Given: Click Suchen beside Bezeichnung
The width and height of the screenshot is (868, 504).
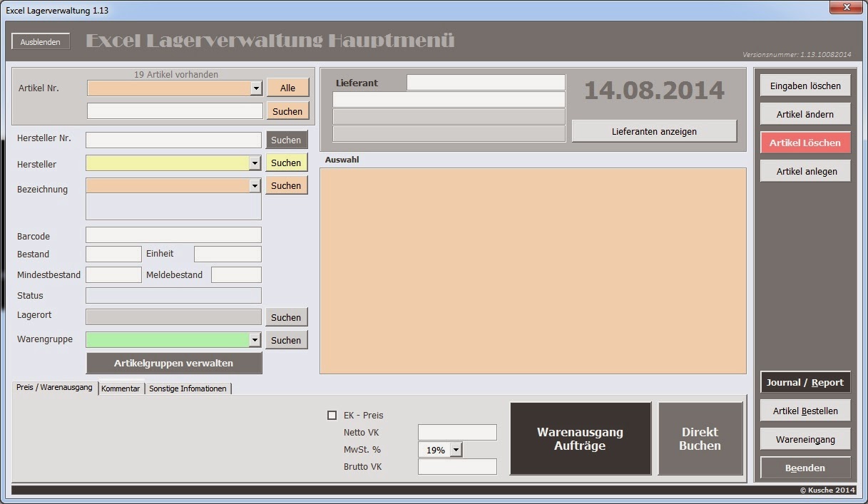Looking at the screenshot, I should pyautogui.click(x=286, y=185).
